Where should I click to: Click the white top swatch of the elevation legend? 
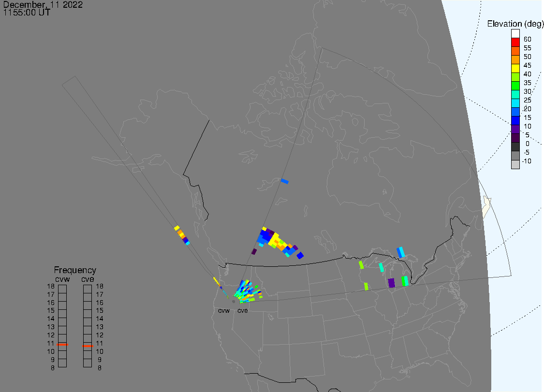(515, 34)
